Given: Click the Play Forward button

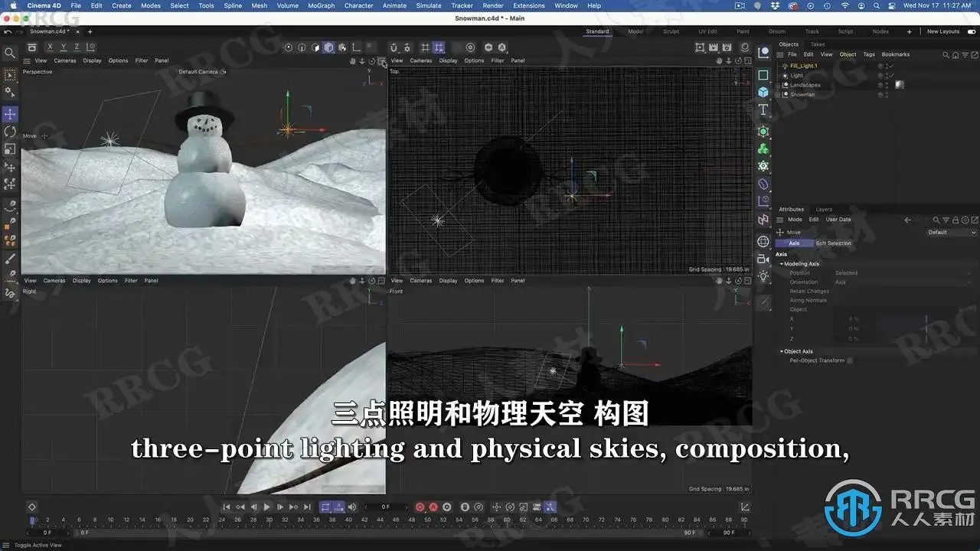Looking at the screenshot, I should click(266, 507).
